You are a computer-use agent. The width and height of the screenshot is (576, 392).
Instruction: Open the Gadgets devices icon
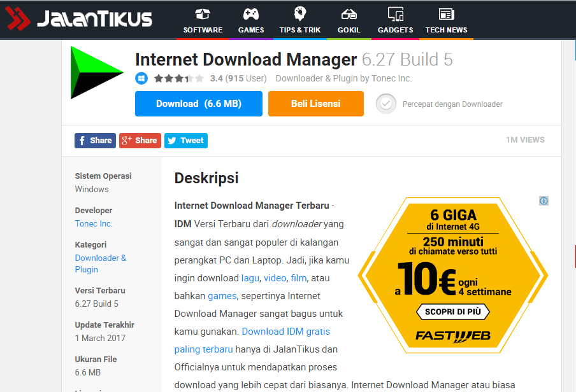point(396,14)
